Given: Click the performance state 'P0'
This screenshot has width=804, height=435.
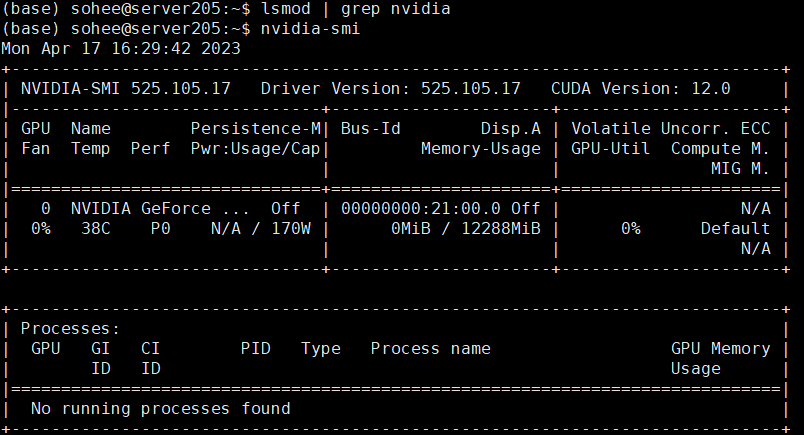Looking at the screenshot, I should coord(160,229).
